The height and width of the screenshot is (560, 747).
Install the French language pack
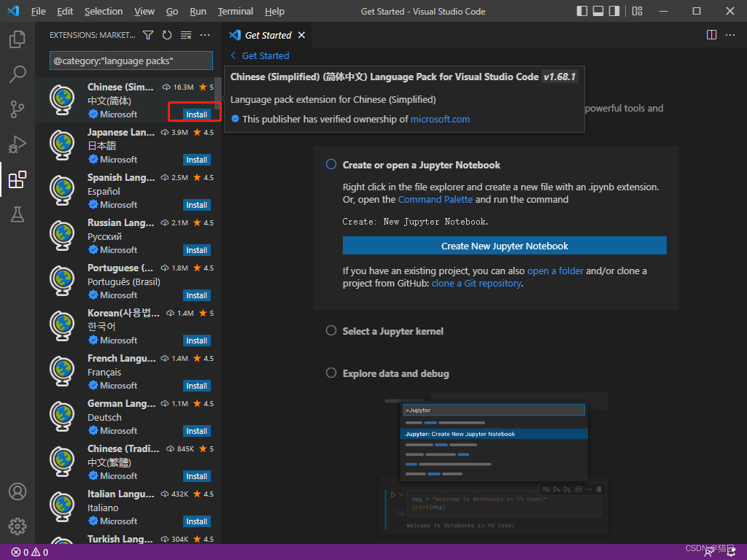[x=196, y=386]
